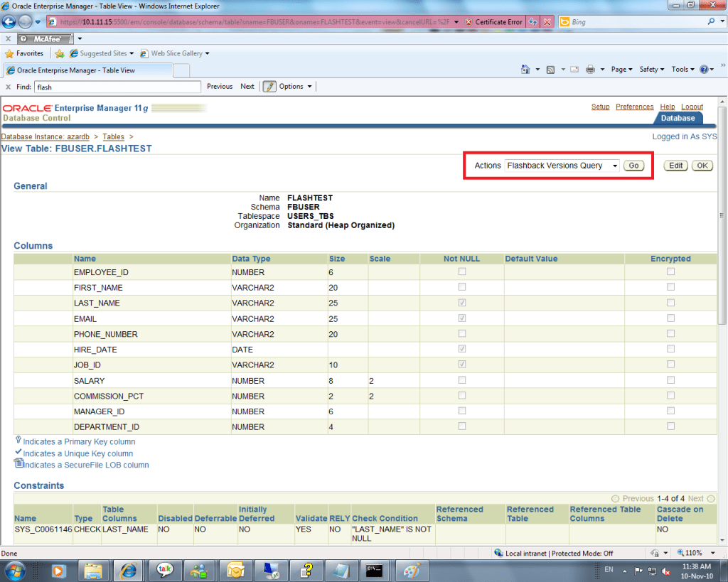Image resolution: width=728 pixels, height=582 pixels.
Task: Open the Actions dropdown showing Flashback Versions Query
Action: (x=562, y=166)
